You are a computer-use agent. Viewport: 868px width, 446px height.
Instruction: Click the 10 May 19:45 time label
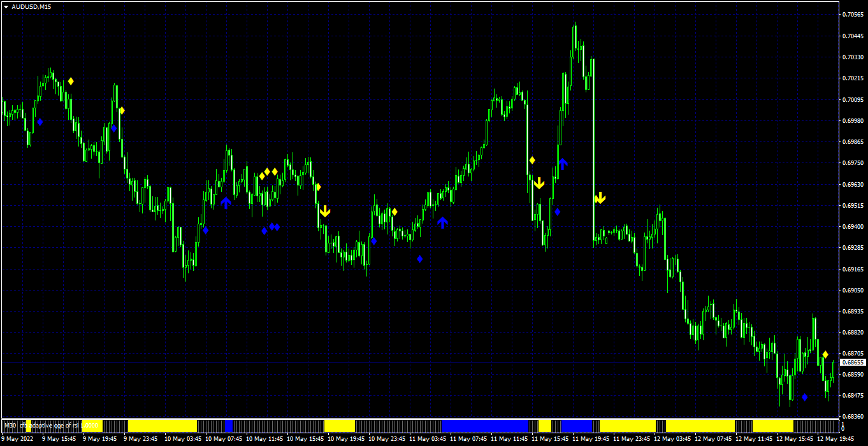[x=346, y=438]
